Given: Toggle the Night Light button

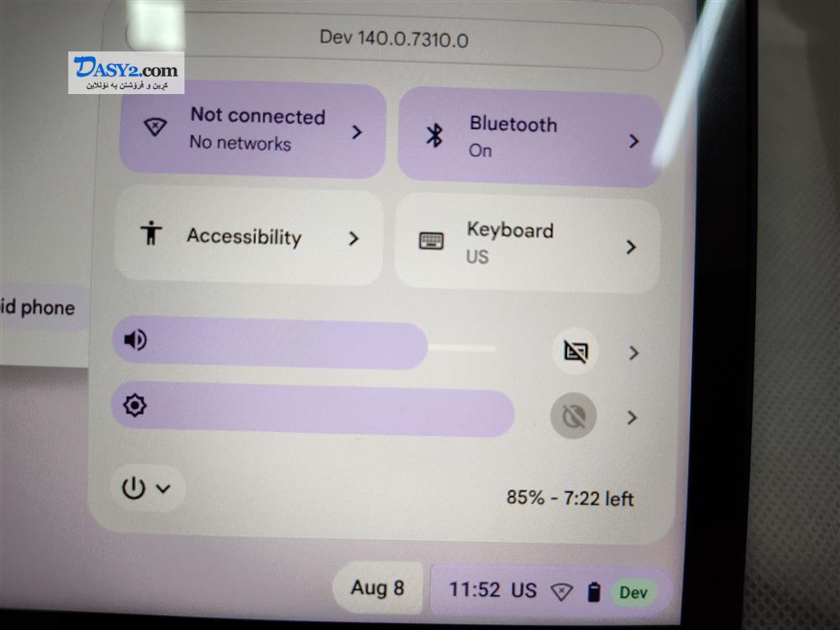Looking at the screenshot, I should point(574,417).
